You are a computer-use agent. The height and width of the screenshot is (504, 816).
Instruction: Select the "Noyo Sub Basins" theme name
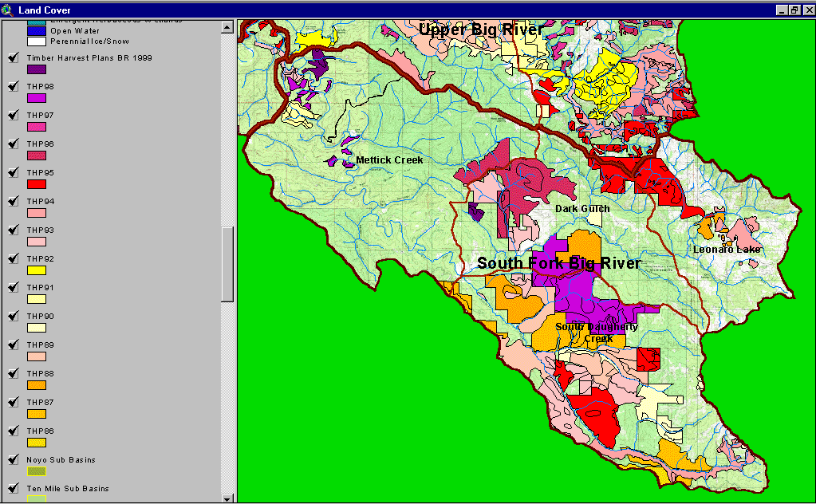click(61, 460)
